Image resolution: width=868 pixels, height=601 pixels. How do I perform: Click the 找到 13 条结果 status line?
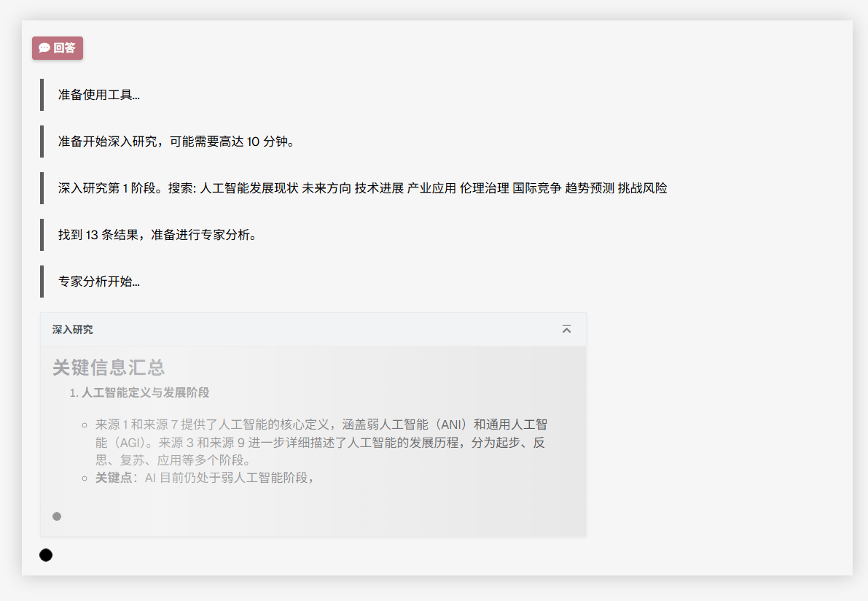pyautogui.click(x=157, y=235)
